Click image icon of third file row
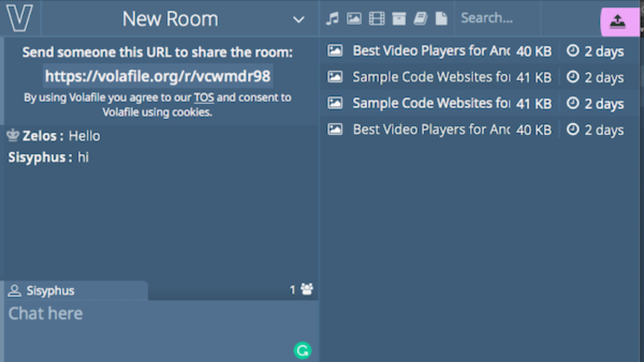Image resolution: width=644 pixels, height=362 pixels. pyautogui.click(x=335, y=103)
